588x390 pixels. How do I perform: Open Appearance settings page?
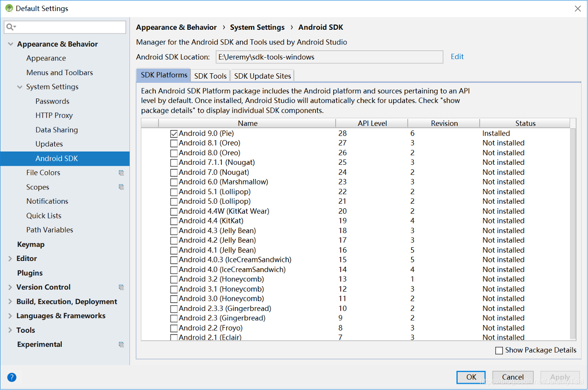point(46,58)
